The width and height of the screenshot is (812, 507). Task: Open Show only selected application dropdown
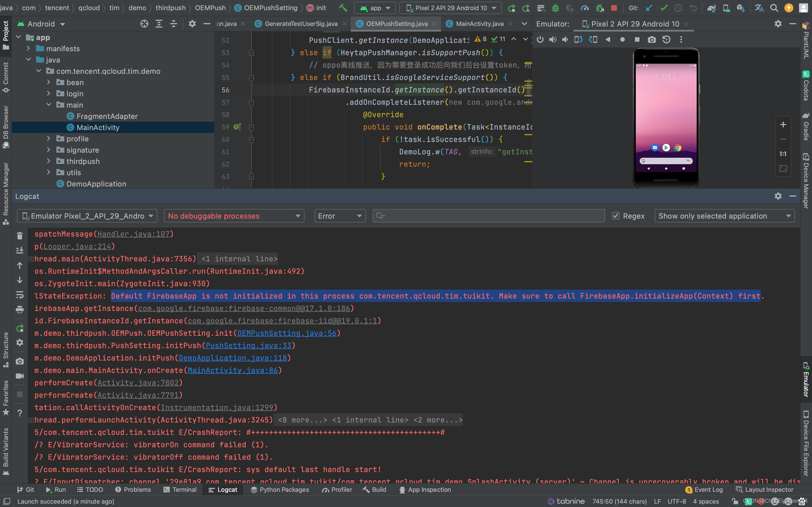(x=724, y=216)
